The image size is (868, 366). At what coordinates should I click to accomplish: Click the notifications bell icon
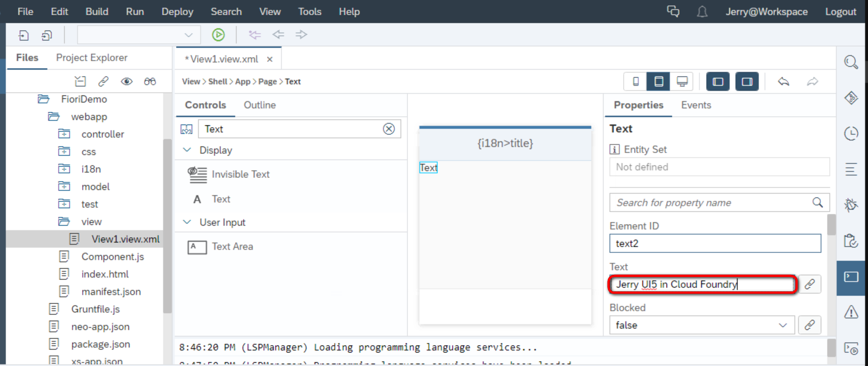coord(702,12)
